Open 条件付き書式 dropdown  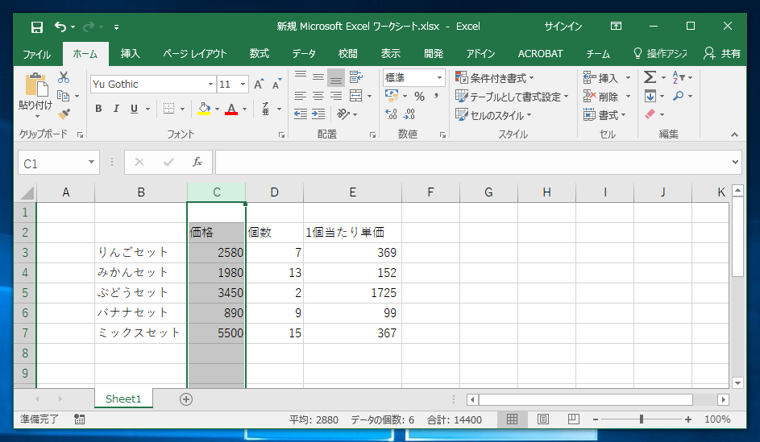pos(494,78)
